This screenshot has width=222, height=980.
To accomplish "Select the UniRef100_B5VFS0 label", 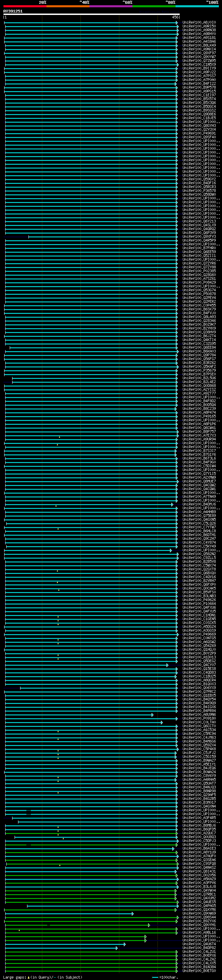I will coord(199,592).
